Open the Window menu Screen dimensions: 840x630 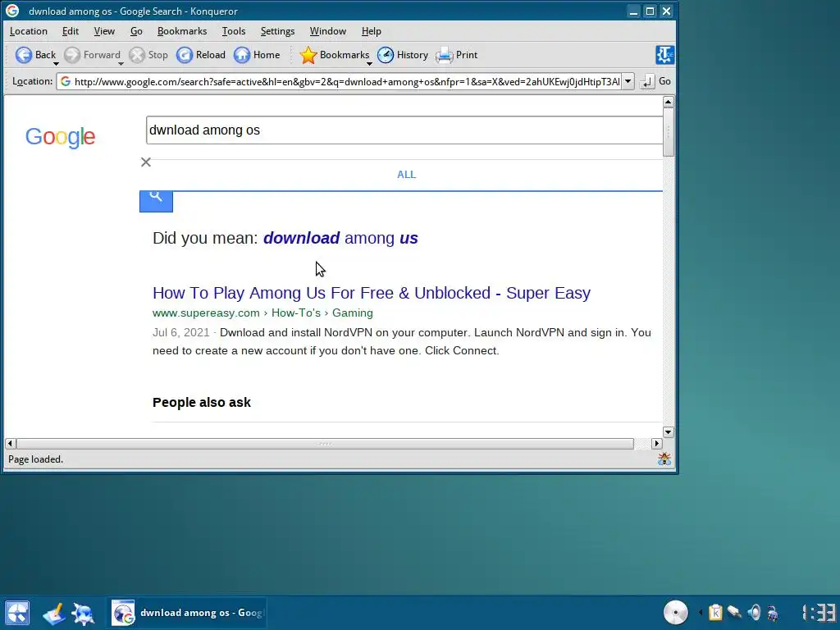click(x=328, y=31)
